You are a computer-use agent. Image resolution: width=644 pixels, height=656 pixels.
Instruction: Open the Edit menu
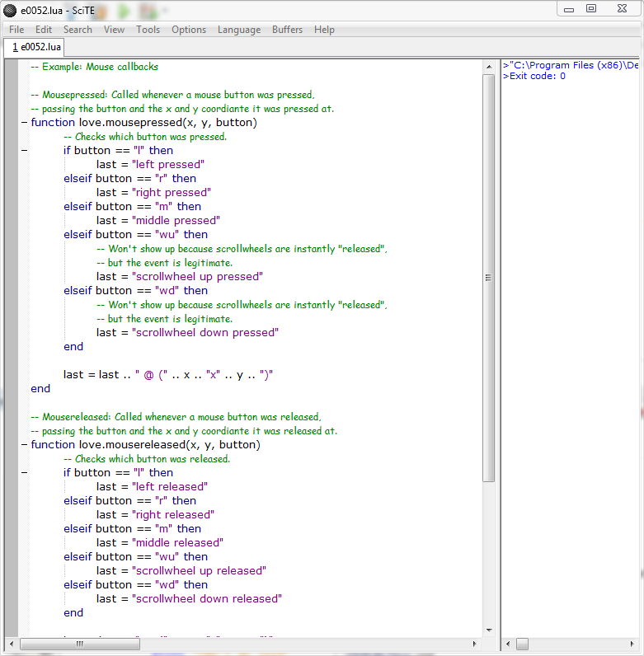tap(44, 30)
